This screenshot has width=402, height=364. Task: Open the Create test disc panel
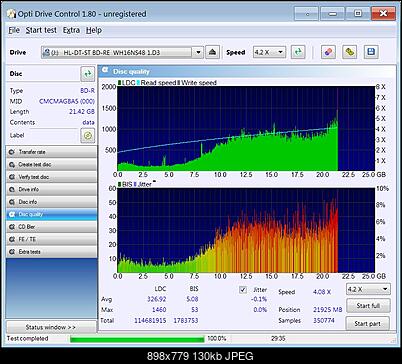pyautogui.click(x=51, y=164)
